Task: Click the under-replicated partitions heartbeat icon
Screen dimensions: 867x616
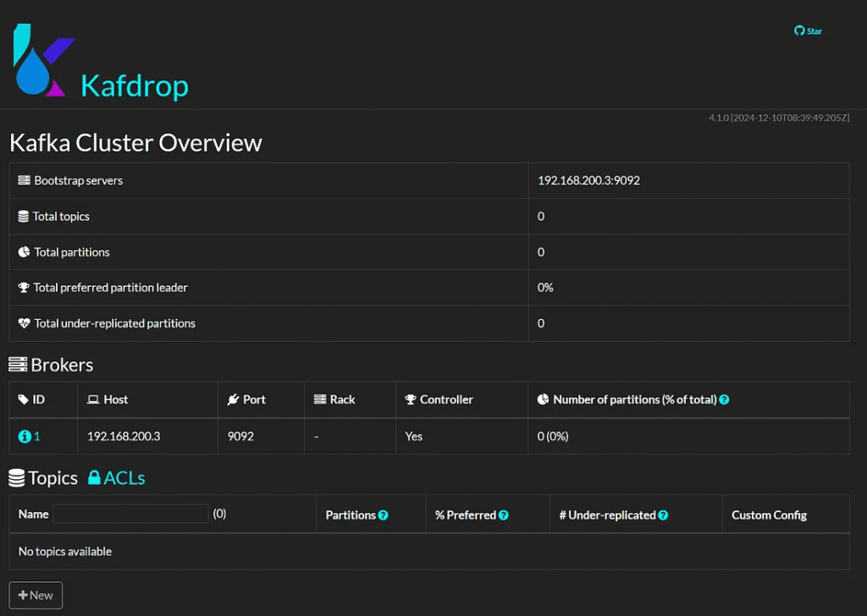Action: pyautogui.click(x=24, y=323)
